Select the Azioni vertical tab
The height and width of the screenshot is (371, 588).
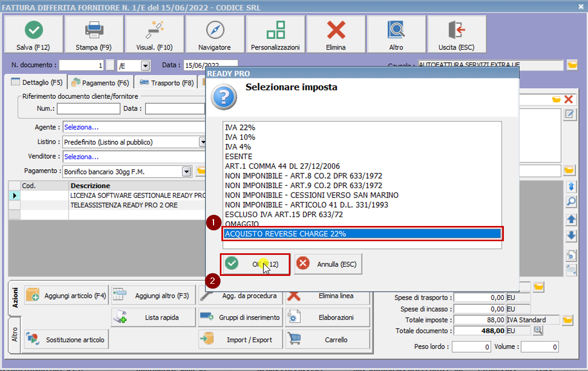point(15,298)
